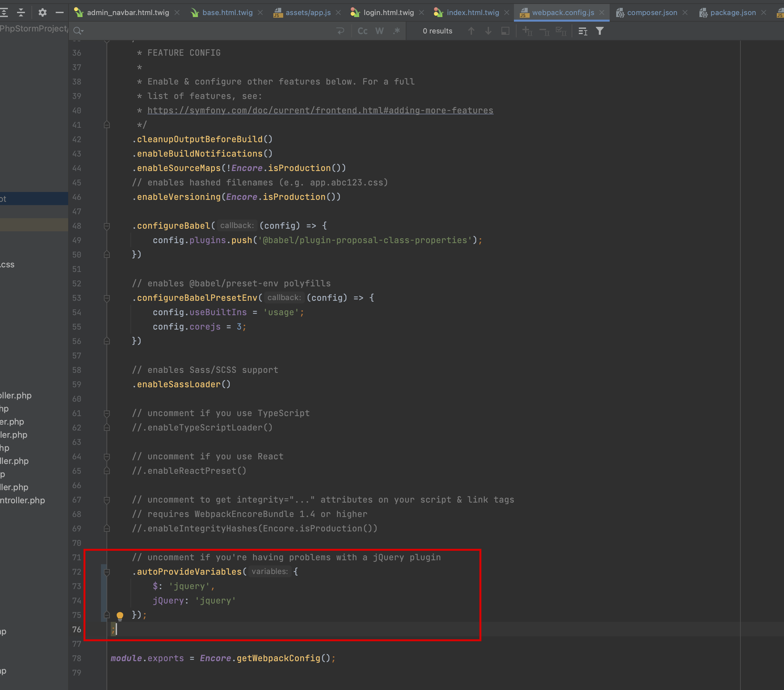The width and height of the screenshot is (784, 690).
Task: Collapse configureBabel fold marker at line 48
Action: click(x=107, y=226)
